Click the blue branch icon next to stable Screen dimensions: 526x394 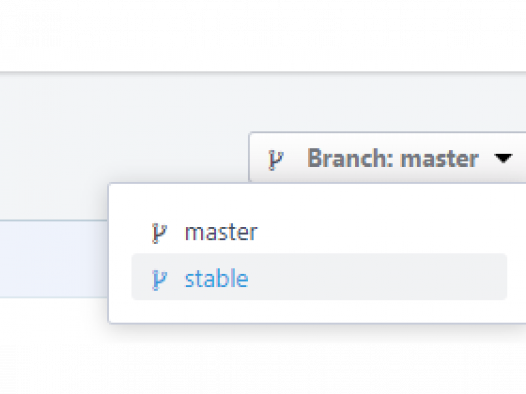click(x=159, y=279)
